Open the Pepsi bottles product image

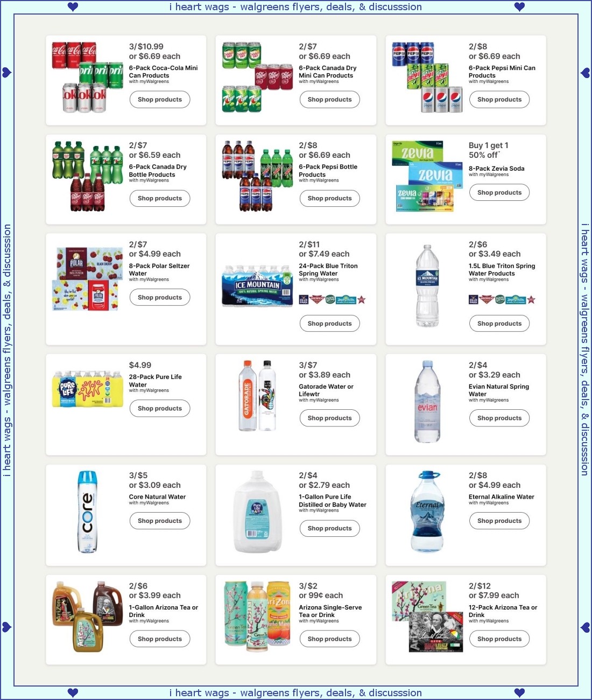[x=257, y=176]
